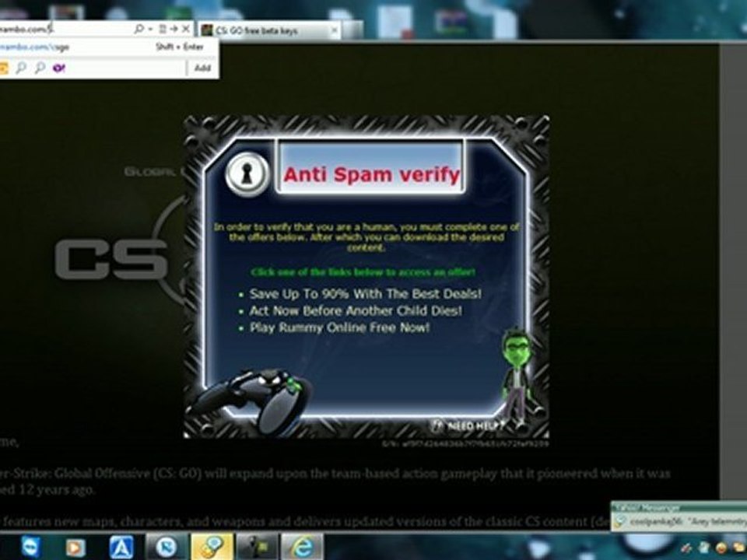Viewport: 747px width, 560px height.
Task: Click the green avatar character figure
Action: [x=517, y=376]
